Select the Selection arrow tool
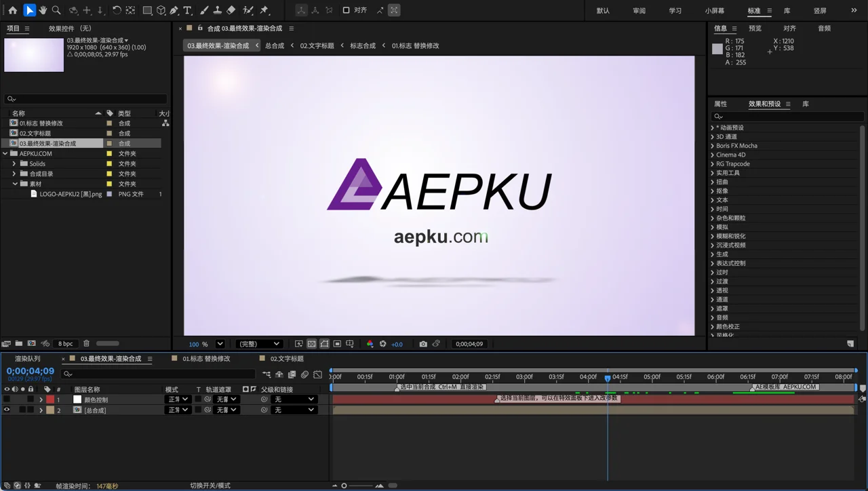Viewport: 868px width, 491px height. click(x=29, y=10)
